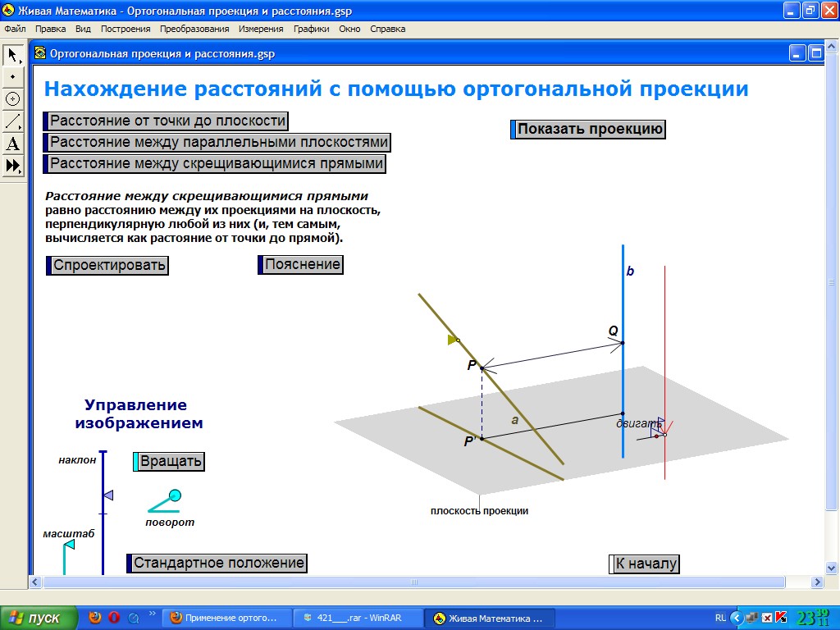Open the Преобразования menu

[x=194, y=29]
